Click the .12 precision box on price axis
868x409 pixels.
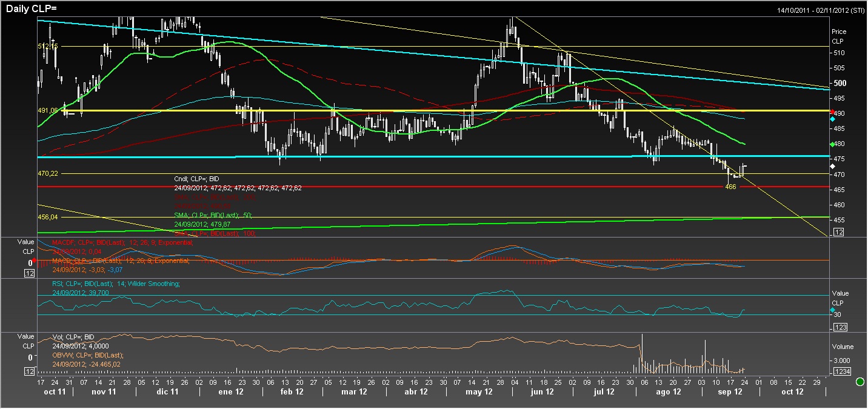[x=839, y=233]
